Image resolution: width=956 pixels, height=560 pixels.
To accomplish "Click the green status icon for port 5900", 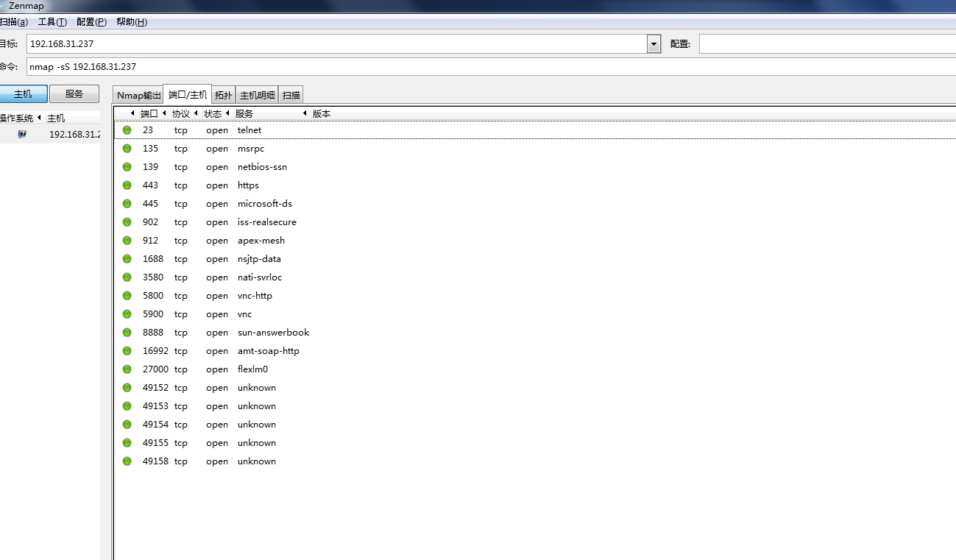I will [127, 314].
